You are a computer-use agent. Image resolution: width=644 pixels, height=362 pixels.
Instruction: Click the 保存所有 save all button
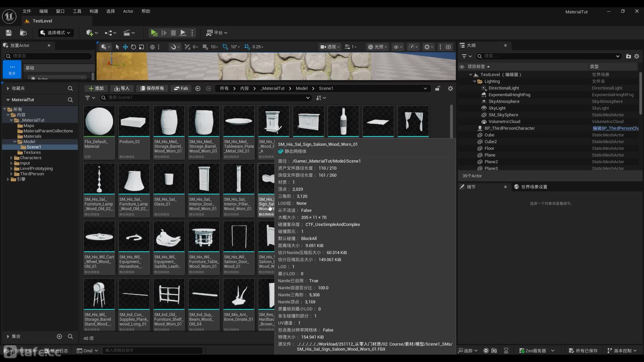pyautogui.click(x=152, y=88)
